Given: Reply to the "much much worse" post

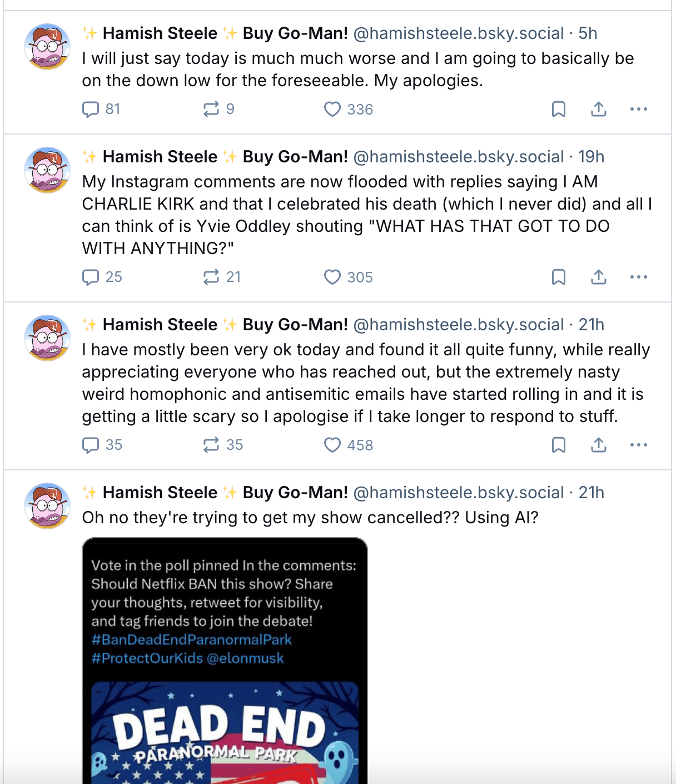Looking at the screenshot, I should click(x=91, y=109).
